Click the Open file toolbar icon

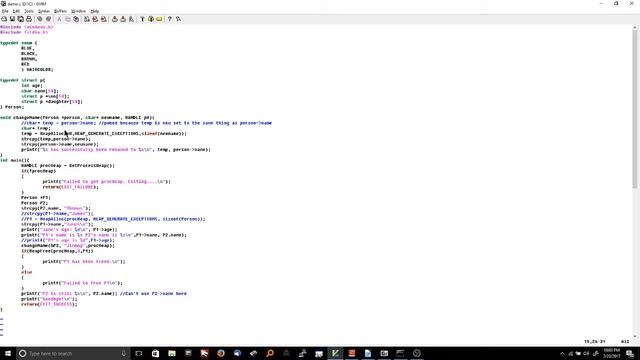(4, 19)
